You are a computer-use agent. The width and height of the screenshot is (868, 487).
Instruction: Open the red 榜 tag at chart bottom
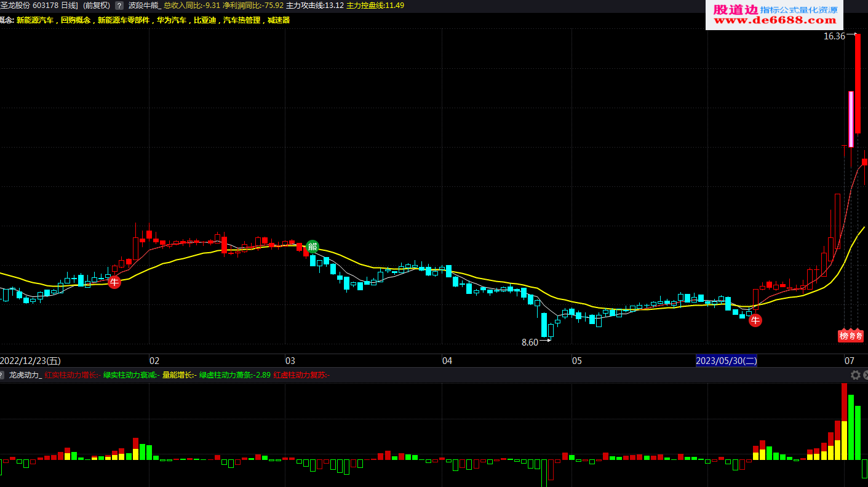[843, 336]
